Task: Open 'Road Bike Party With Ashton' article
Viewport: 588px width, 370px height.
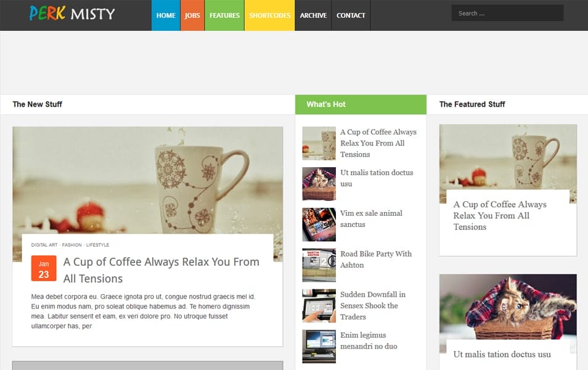Action: click(x=377, y=259)
